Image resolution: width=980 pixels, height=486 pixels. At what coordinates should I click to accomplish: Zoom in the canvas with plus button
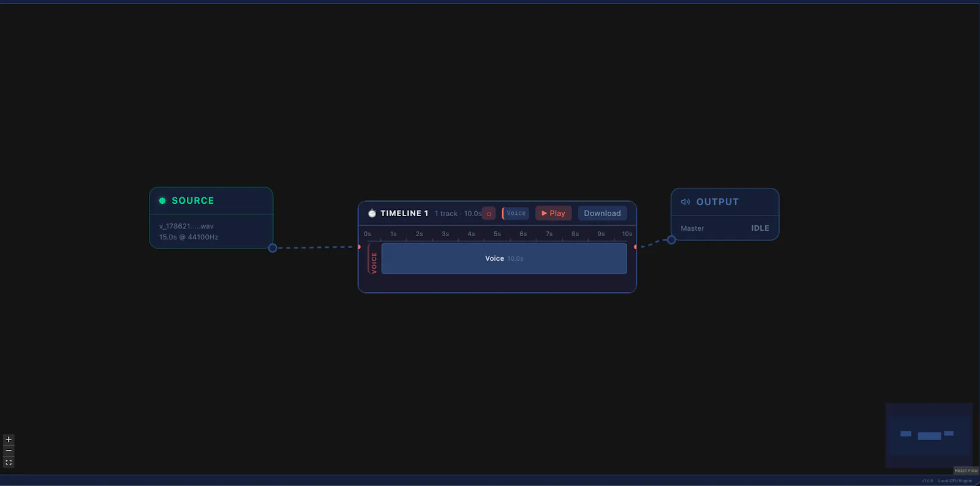(x=9, y=439)
